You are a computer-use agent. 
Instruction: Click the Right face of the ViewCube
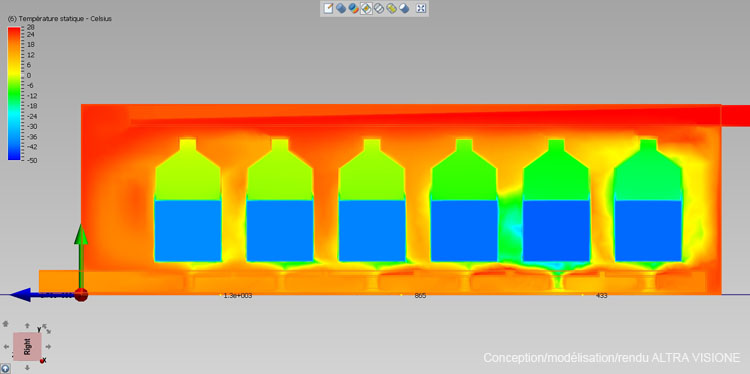(27, 346)
